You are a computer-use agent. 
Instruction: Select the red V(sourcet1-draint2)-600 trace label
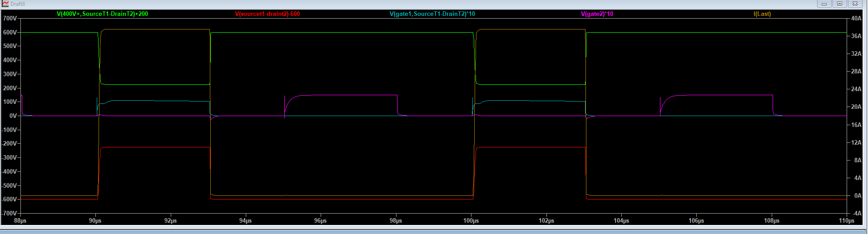[267, 14]
